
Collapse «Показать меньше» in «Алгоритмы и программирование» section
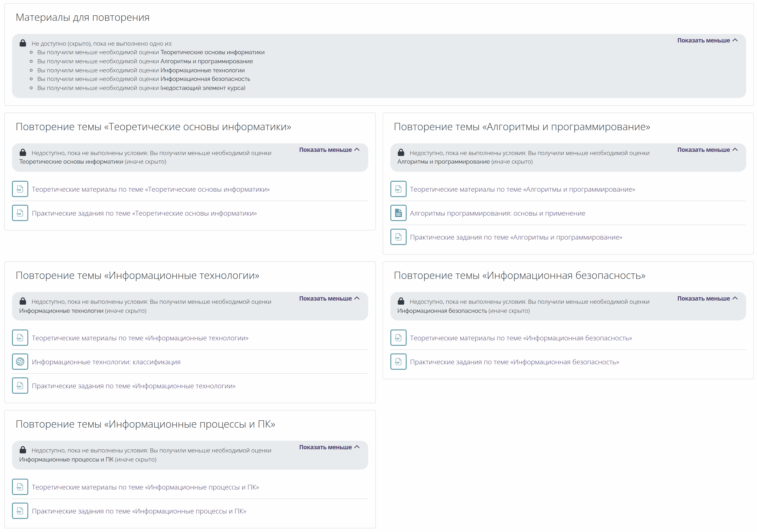707,150
